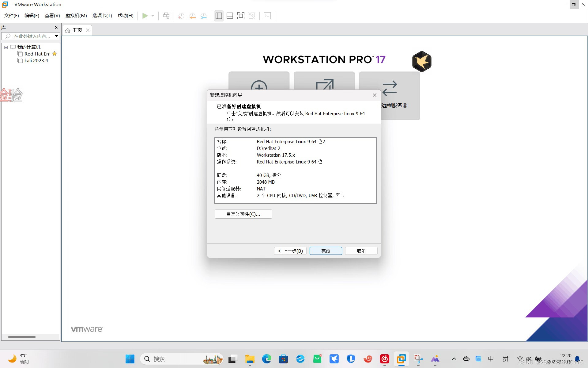This screenshot has height=368, width=588.
Task: Click the snapshot manager wrench icon
Action: click(203, 16)
